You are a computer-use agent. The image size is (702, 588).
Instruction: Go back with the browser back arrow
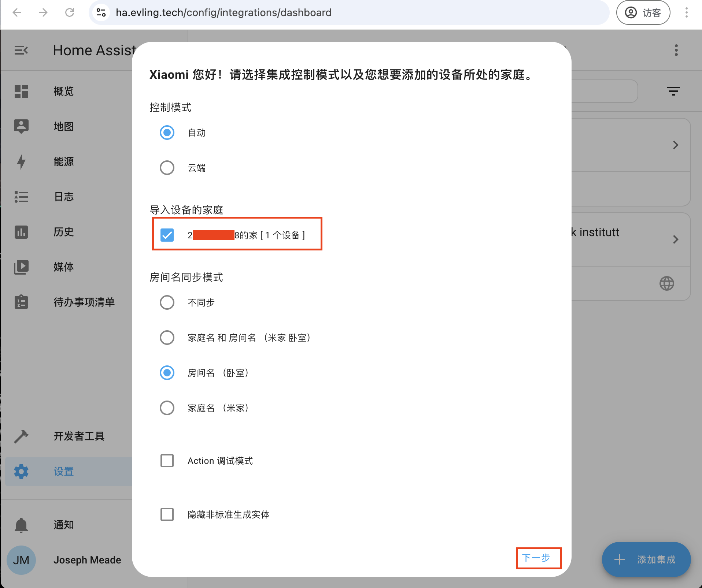click(x=17, y=12)
